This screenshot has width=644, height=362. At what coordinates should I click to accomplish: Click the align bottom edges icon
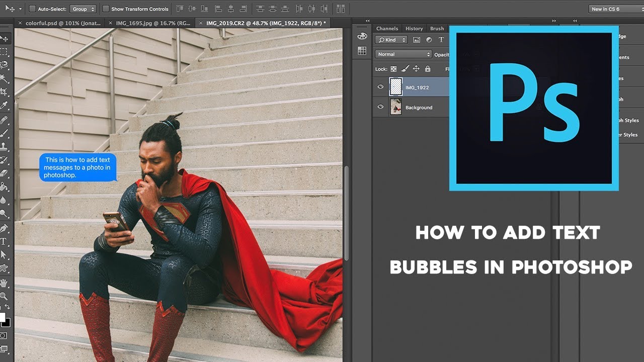click(x=204, y=9)
